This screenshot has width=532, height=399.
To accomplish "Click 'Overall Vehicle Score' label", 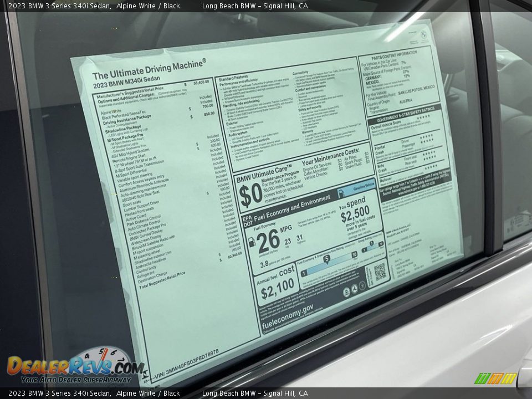I will click(x=386, y=125).
